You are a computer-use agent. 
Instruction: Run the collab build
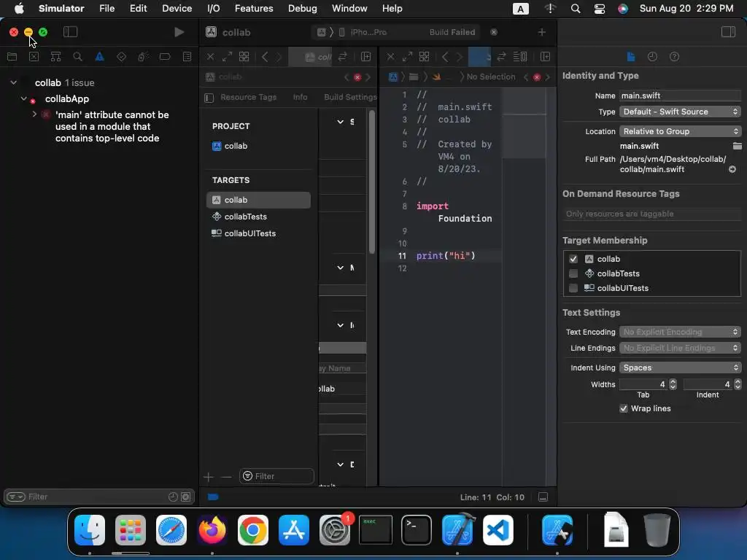pos(179,32)
